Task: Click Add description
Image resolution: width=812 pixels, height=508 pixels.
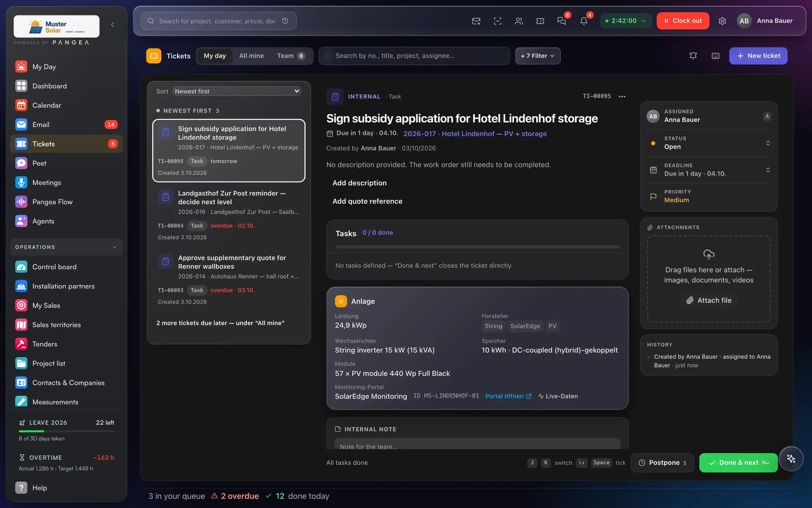Action: click(x=359, y=183)
